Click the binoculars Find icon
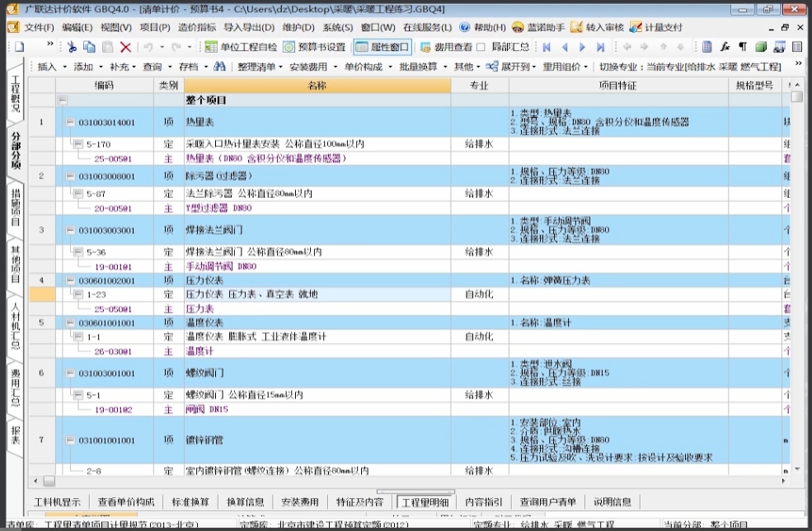This screenshot has height=531, width=812. tap(219, 66)
